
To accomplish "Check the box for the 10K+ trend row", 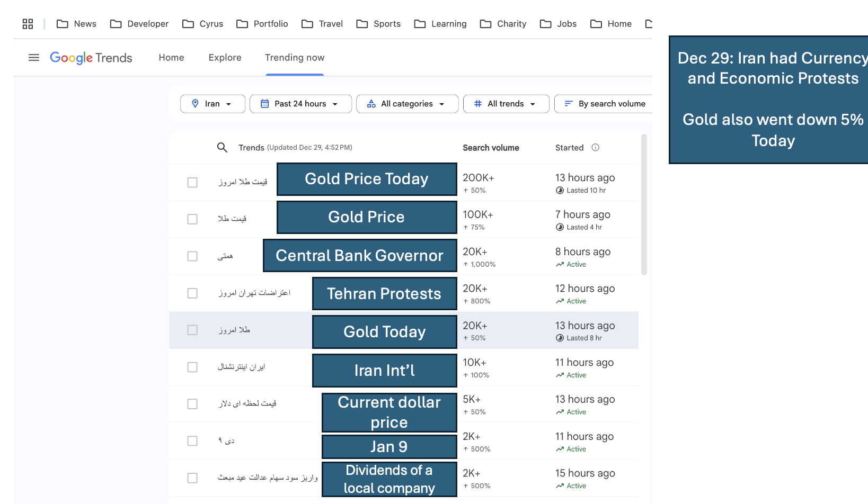I will (x=192, y=367).
